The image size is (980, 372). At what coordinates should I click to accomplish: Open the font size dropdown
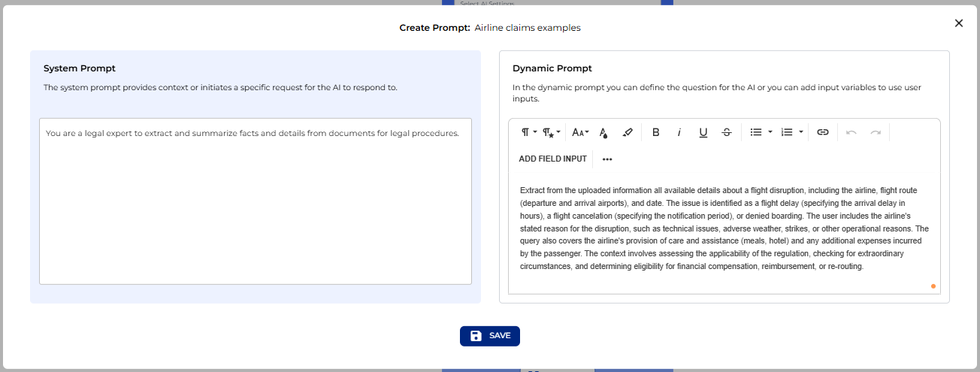point(580,132)
